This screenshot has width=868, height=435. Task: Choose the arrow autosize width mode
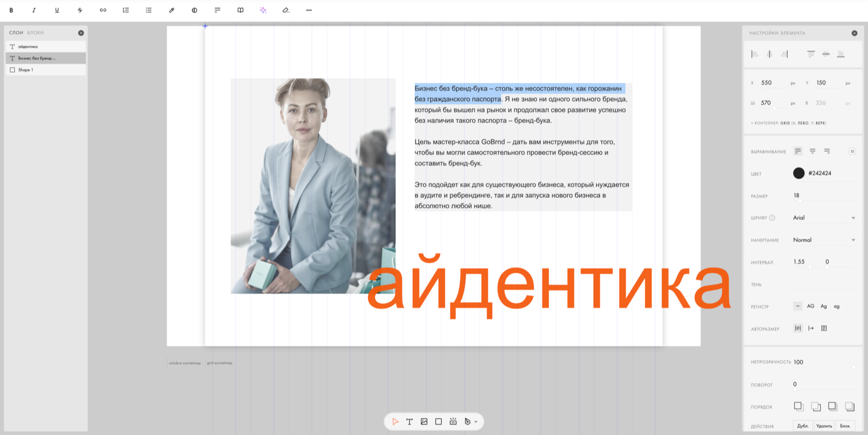(811, 328)
